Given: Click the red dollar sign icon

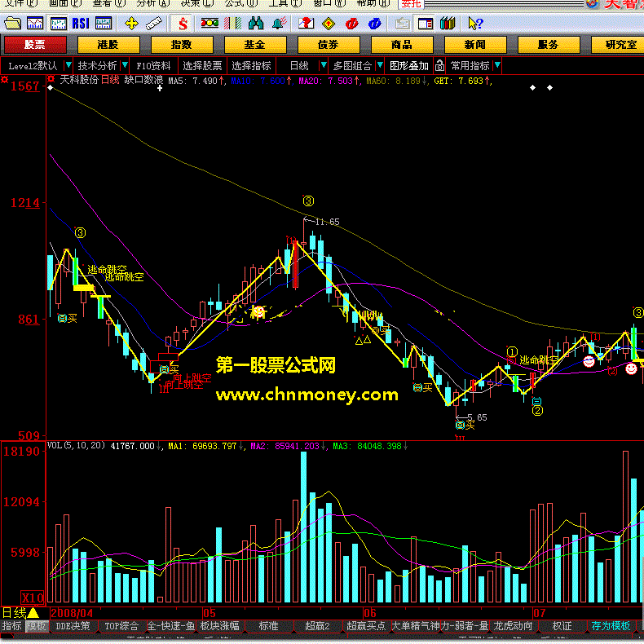Looking at the screenshot, I should (x=183, y=24).
